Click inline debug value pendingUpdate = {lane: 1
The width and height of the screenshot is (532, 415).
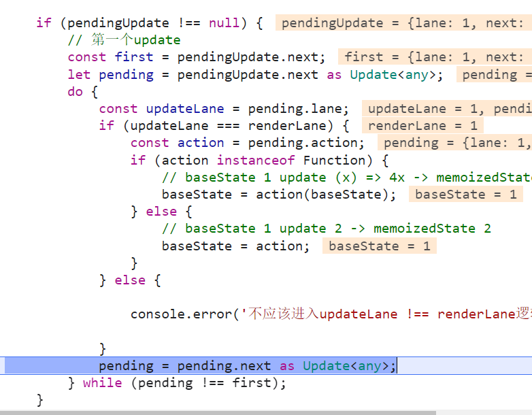click(x=403, y=23)
